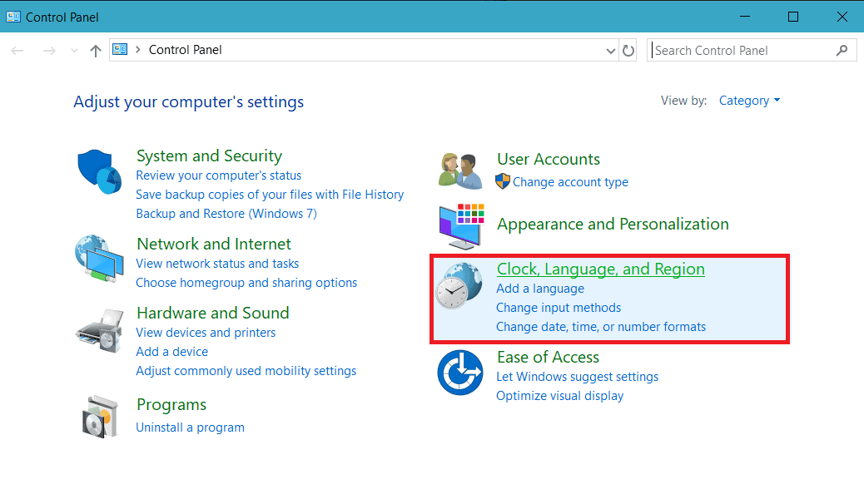Maximize the Control Panel window
864x504 pixels.
coord(793,17)
